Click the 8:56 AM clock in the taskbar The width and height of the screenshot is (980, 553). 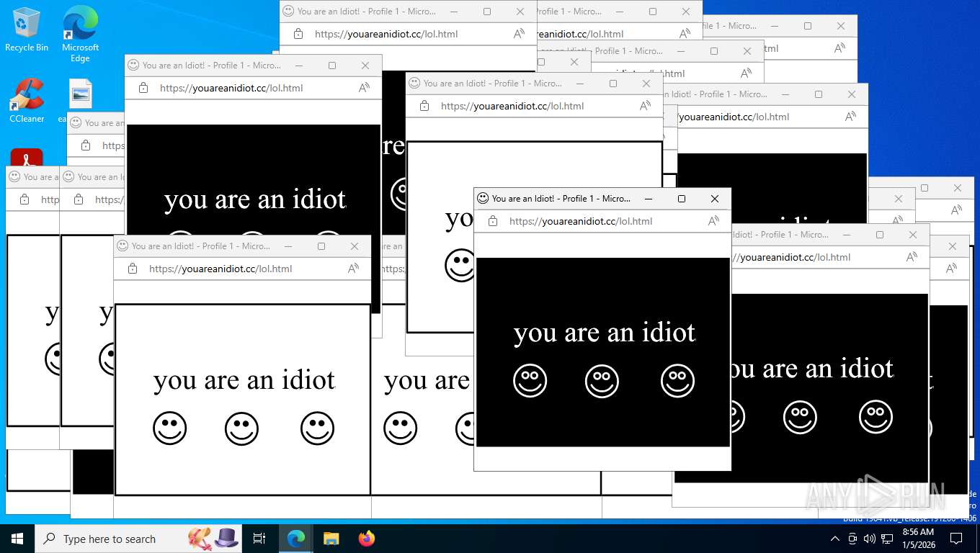917,532
